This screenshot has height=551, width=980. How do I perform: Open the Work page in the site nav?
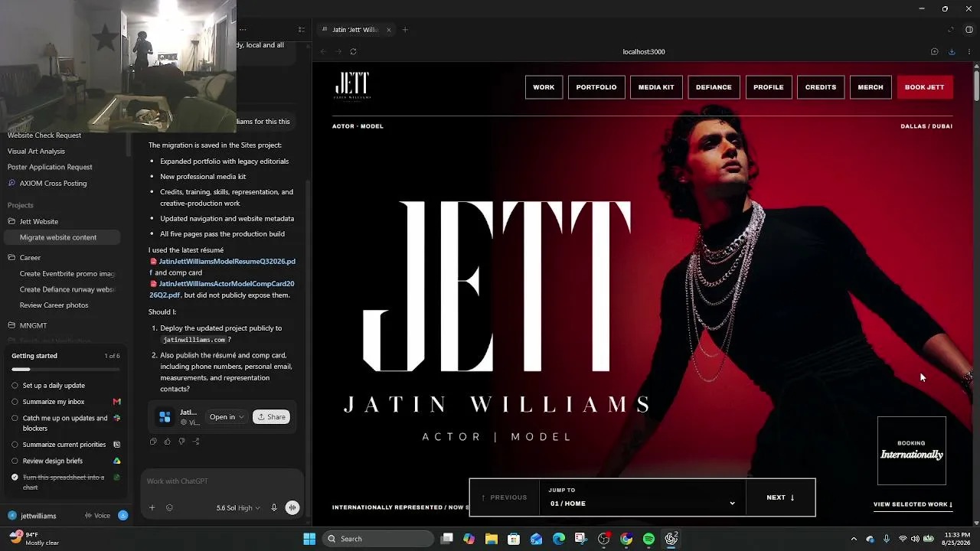point(544,87)
